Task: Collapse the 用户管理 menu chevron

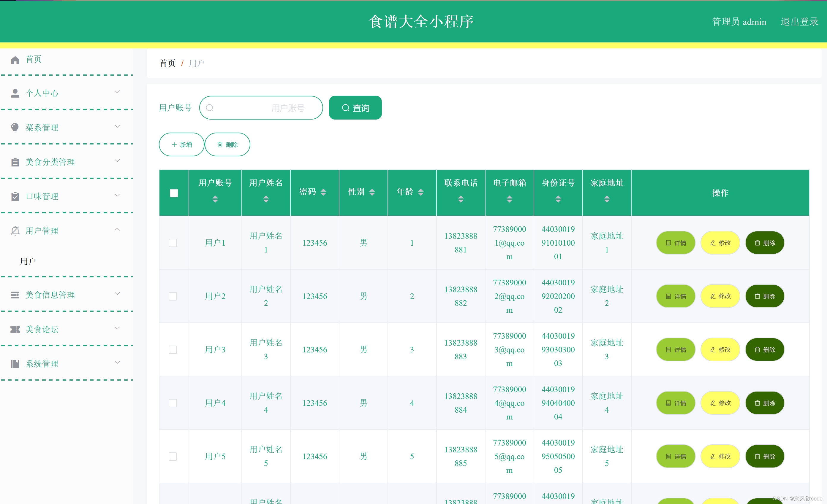Action: click(x=117, y=230)
